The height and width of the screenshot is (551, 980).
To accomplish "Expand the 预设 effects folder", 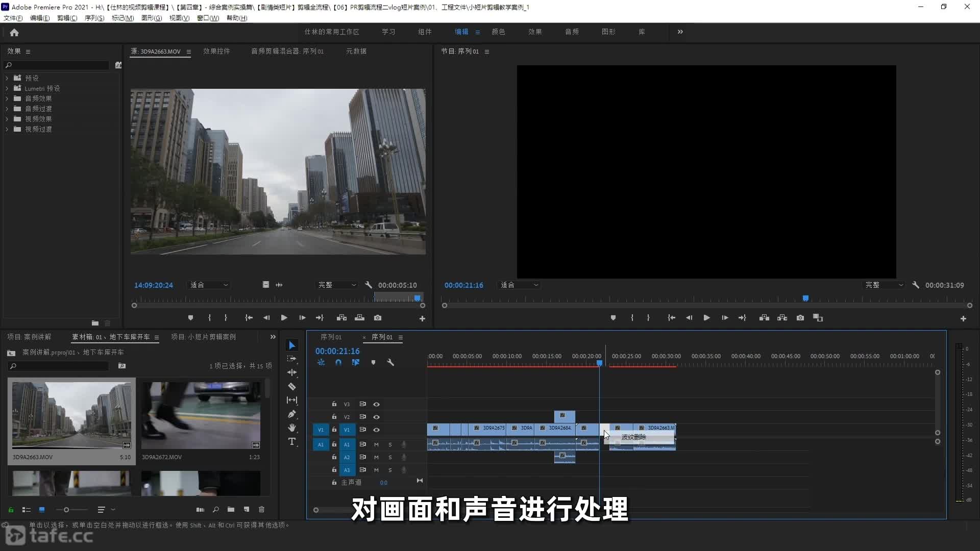I will (x=7, y=78).
